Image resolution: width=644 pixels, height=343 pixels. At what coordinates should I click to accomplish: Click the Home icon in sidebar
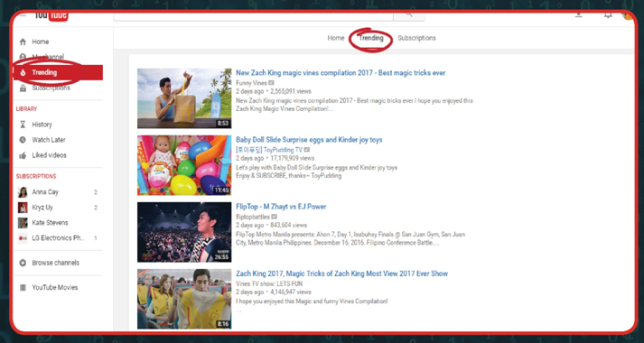pos(23,42)
